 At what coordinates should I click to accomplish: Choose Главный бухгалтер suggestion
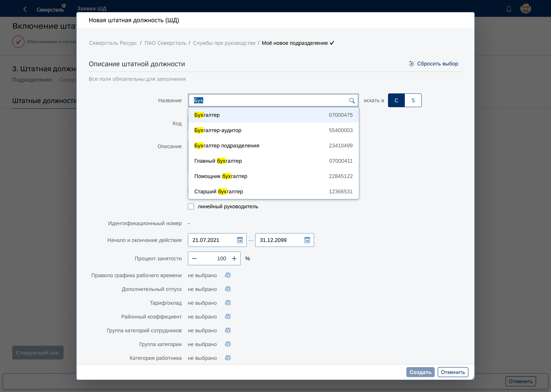274,161
